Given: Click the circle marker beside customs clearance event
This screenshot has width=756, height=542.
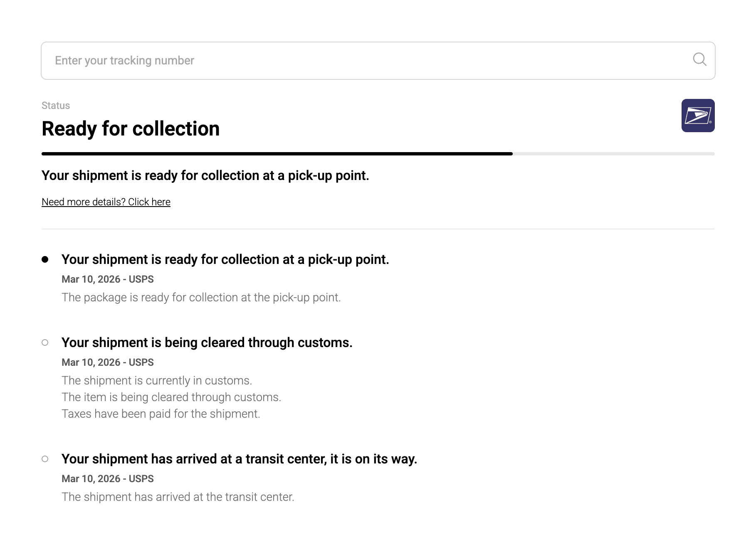Looking at the screenshot, I should (x=45, y=342).
